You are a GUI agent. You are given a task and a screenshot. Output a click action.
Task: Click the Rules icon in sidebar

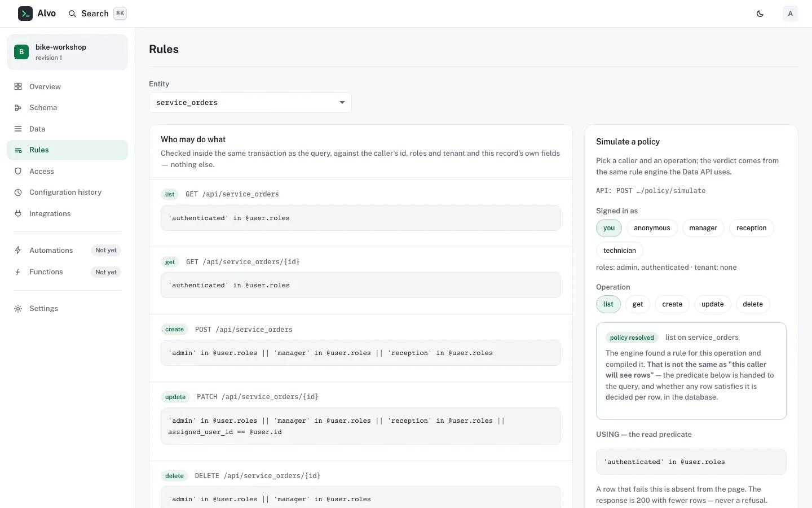[18, 150]
